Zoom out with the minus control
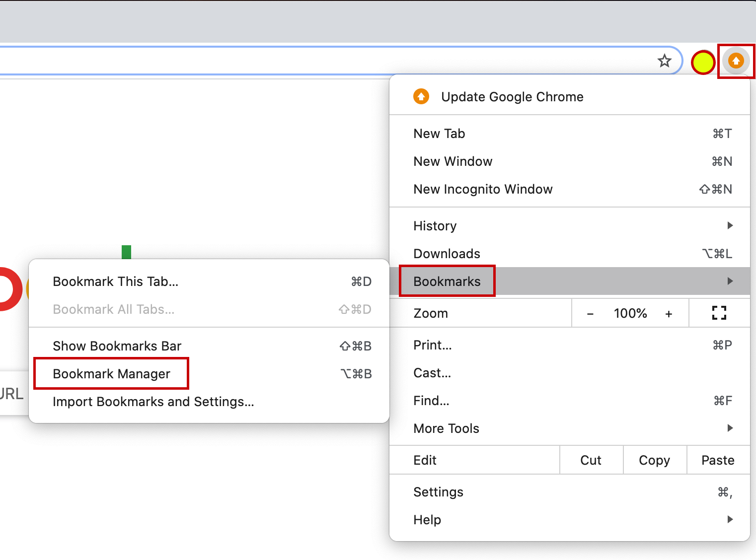This screenshot has height=560, width=756. [x=590, y=313]
